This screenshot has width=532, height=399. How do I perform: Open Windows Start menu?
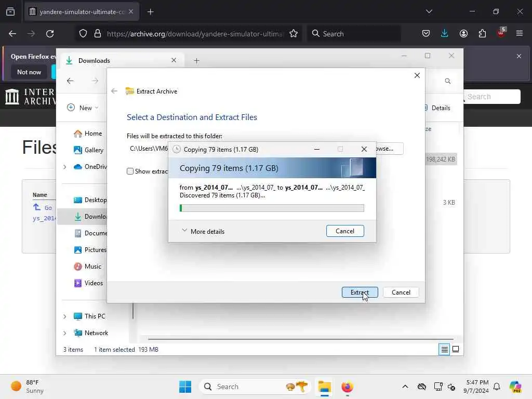185,387
